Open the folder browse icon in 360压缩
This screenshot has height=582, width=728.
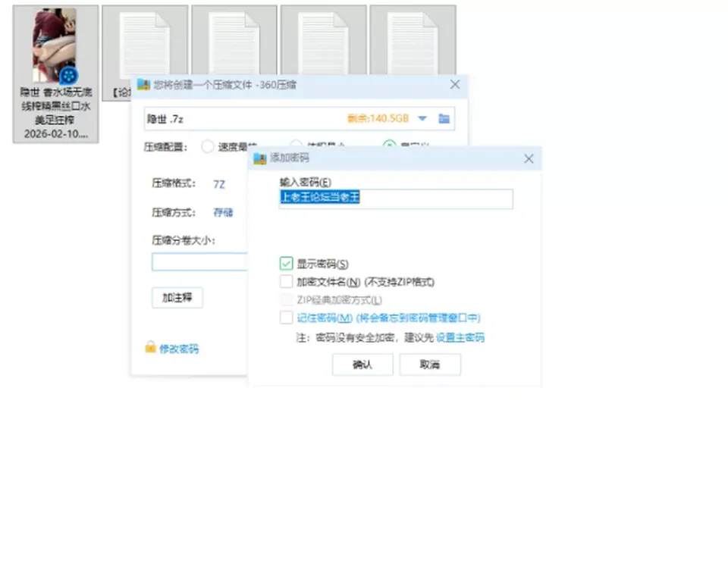(444, 119)
